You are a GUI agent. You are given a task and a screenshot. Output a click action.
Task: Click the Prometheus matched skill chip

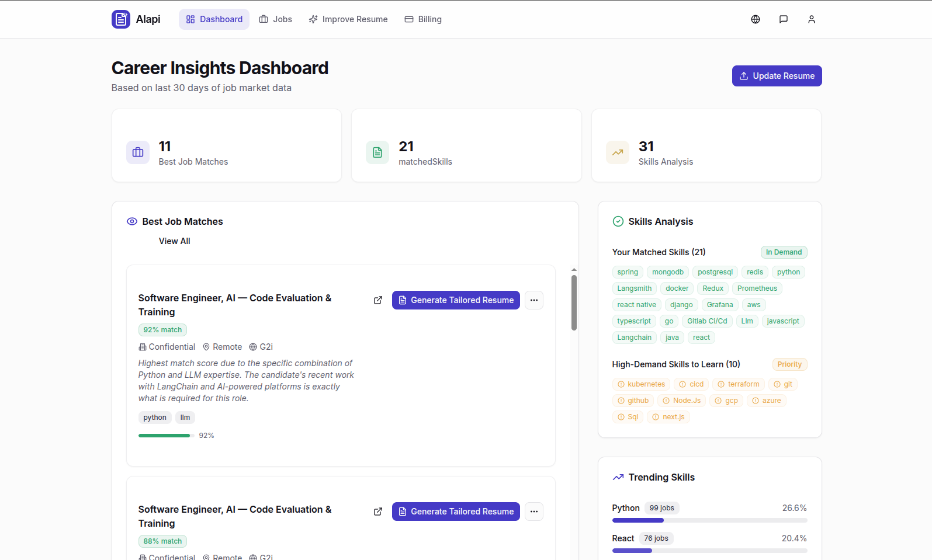(757, 288)
